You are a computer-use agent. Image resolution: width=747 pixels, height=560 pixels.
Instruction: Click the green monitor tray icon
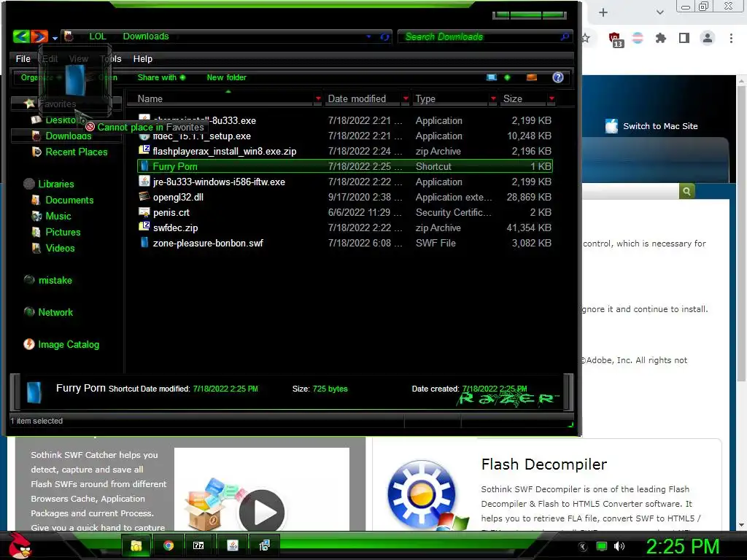602,546
